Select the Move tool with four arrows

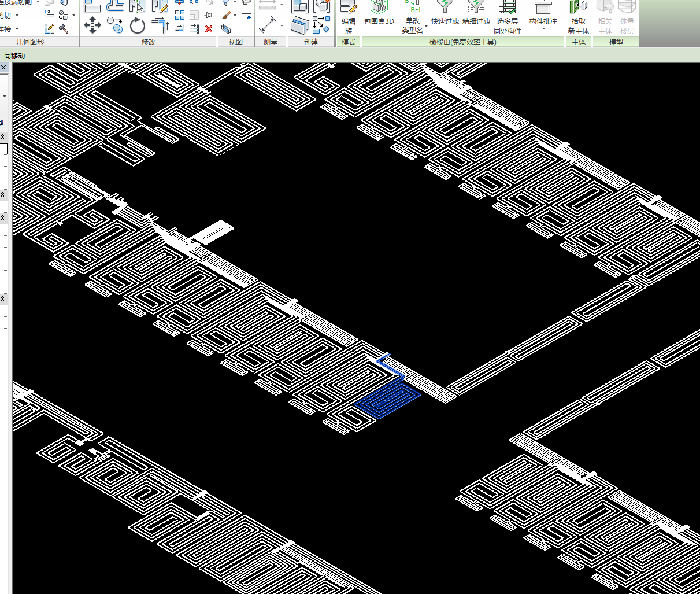pyautogui.click(x=92, y=25)
